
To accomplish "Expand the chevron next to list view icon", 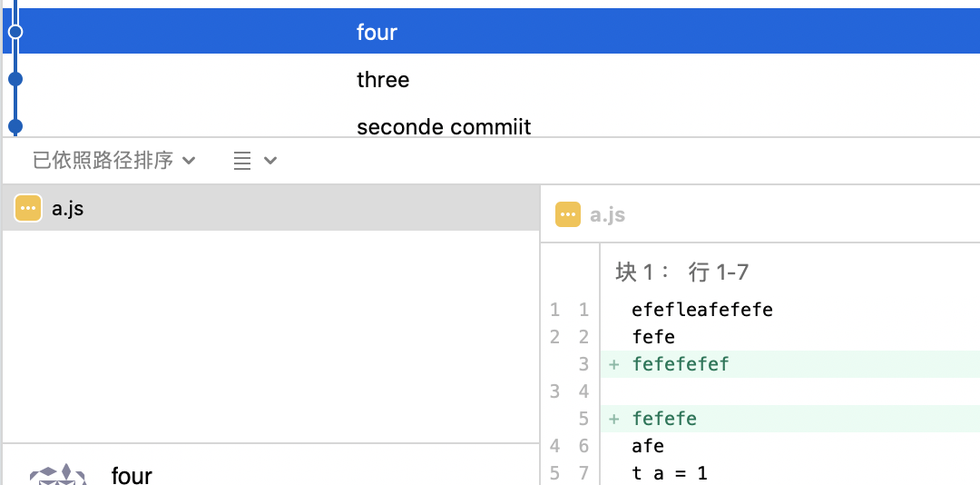I will coord(270,161).
